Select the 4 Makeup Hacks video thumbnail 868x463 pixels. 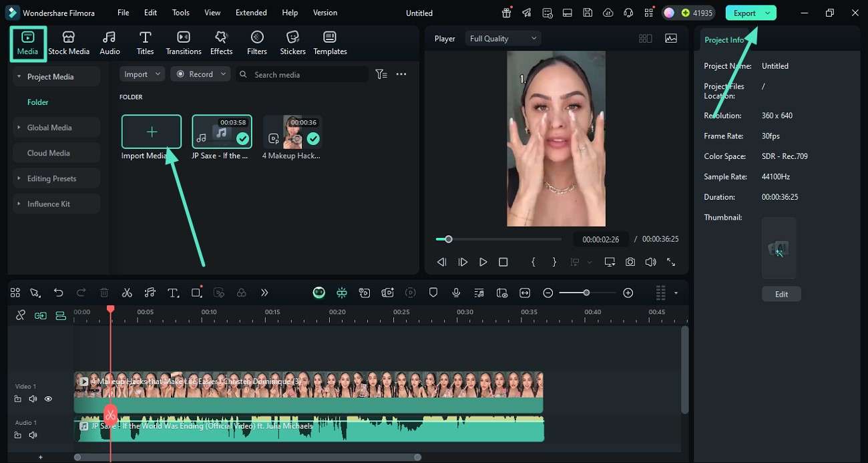coord(292,132)
